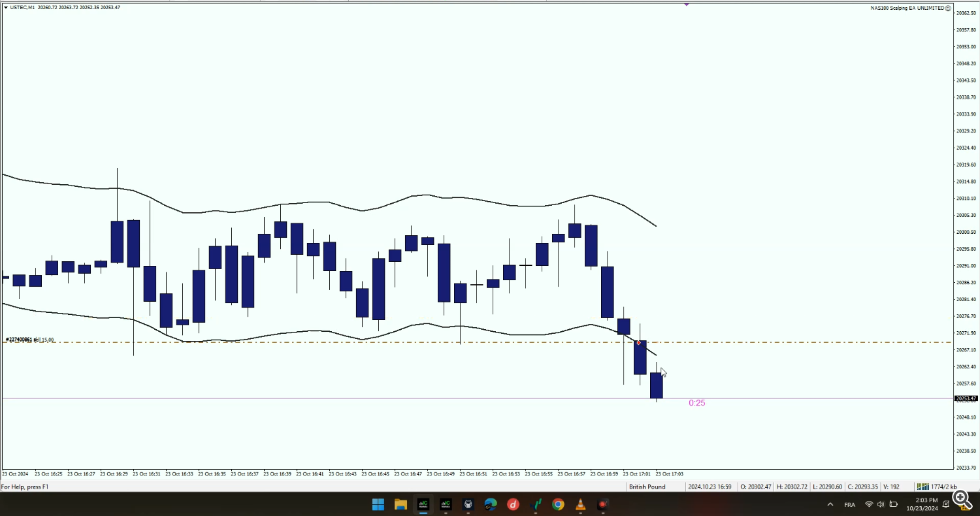Click the 20300.50 price scale label
This screenshot has height=516, width=980.
(966, 232)
